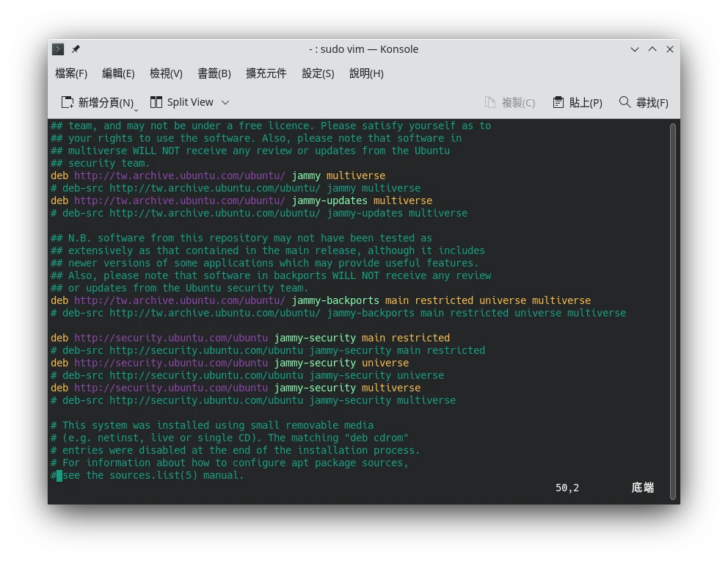
Task: Open the Edit (編輯) menu
Action: coord(118,73)
